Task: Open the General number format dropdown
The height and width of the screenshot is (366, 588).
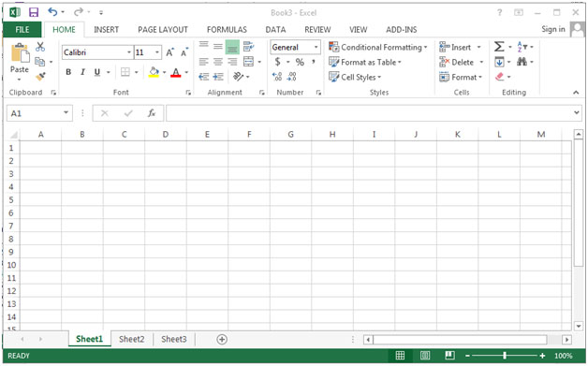Action: tap(316, 47)
